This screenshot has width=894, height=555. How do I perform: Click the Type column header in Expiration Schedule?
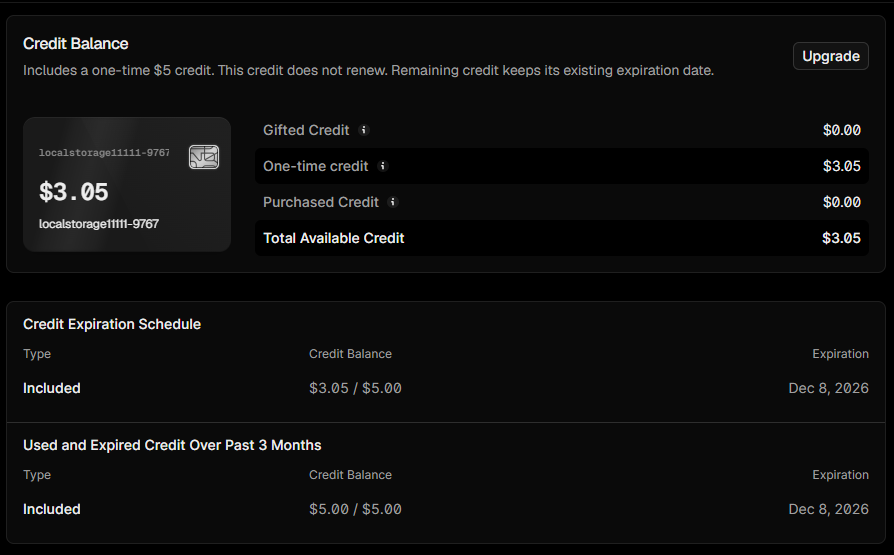tap(37, 354)
